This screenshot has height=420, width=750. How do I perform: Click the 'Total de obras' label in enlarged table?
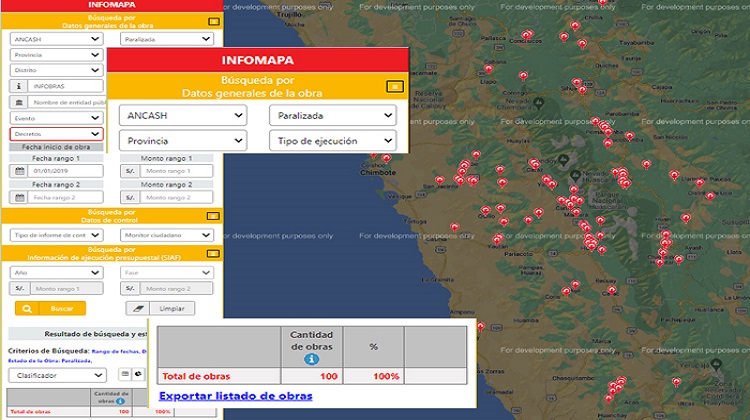click(196, 376)
